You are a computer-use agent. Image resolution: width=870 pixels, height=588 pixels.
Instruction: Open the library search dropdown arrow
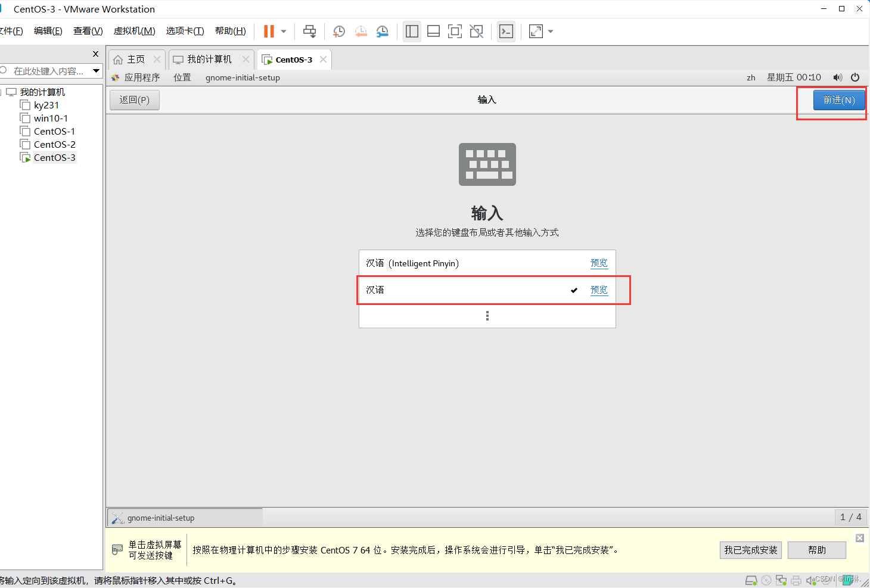[x=96, y=71]
